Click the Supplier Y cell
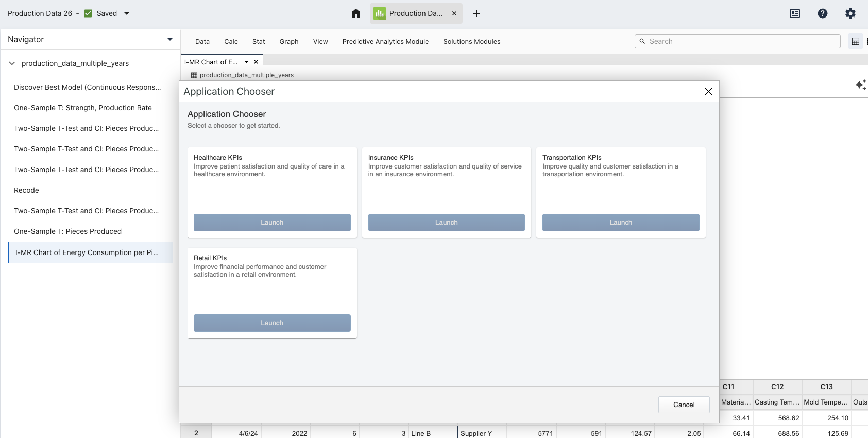This screenshot has width=868, height=438. tap(482, 433)
